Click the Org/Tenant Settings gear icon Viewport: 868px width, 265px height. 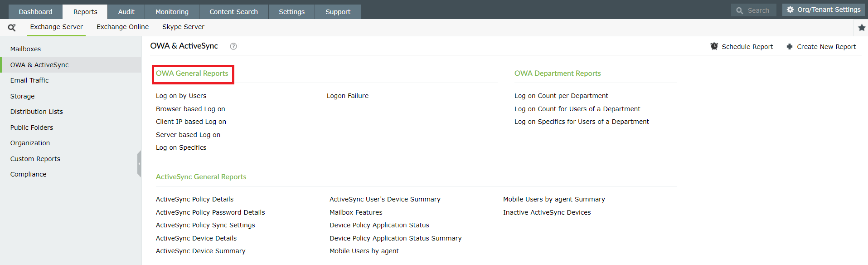point(790,10)
